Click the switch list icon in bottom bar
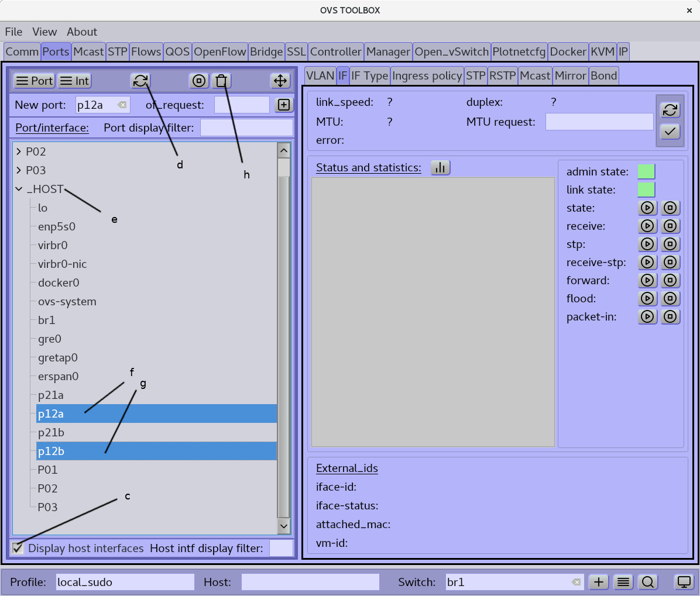The height and width of the screenshot is (596, 700). pyautogui.click(x=623, y=582)
